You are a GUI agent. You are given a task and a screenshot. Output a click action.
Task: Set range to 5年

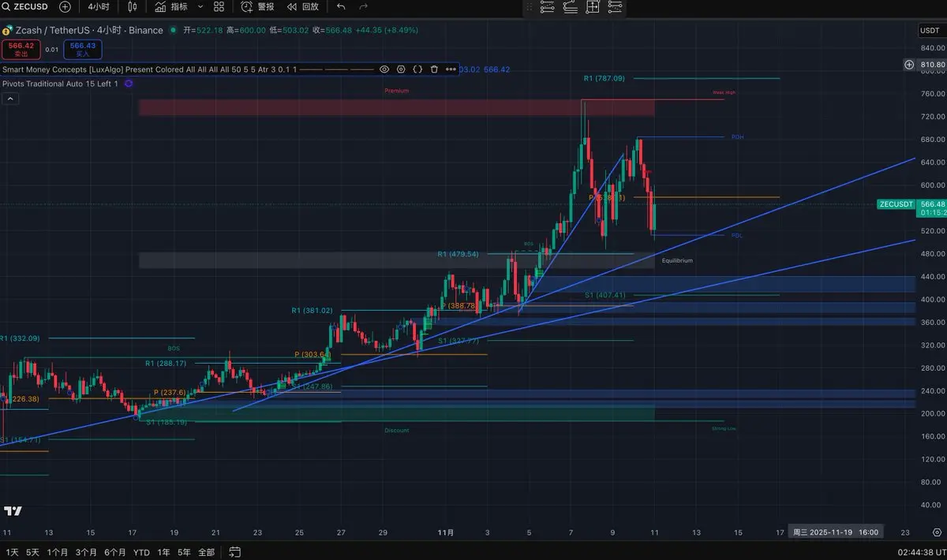[184, 552]
